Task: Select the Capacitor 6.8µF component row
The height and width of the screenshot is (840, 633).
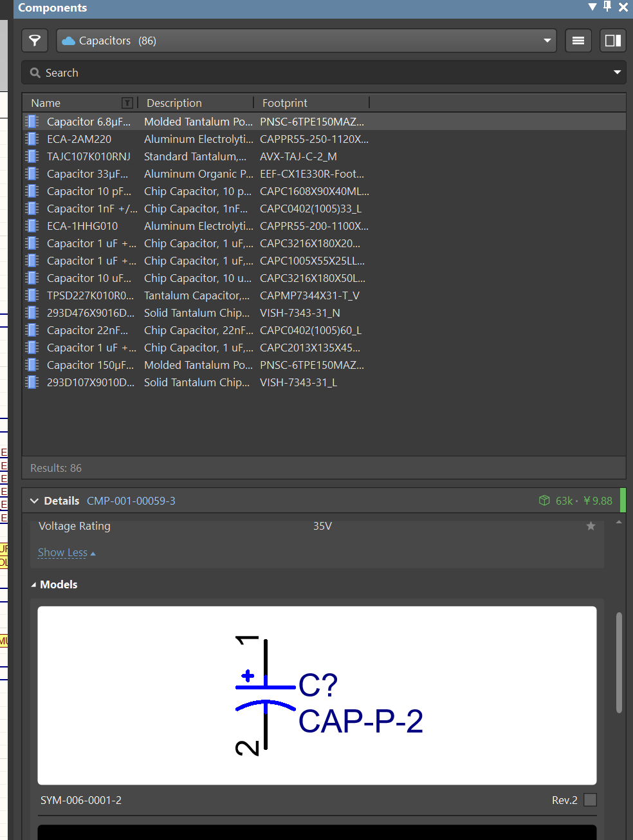Action: pyautogui.click(x=324, y=122)
